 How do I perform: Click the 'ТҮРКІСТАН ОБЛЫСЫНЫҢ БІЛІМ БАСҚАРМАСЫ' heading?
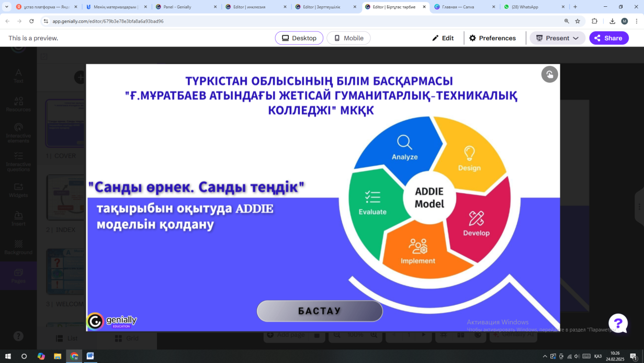(x=319, y=81)
